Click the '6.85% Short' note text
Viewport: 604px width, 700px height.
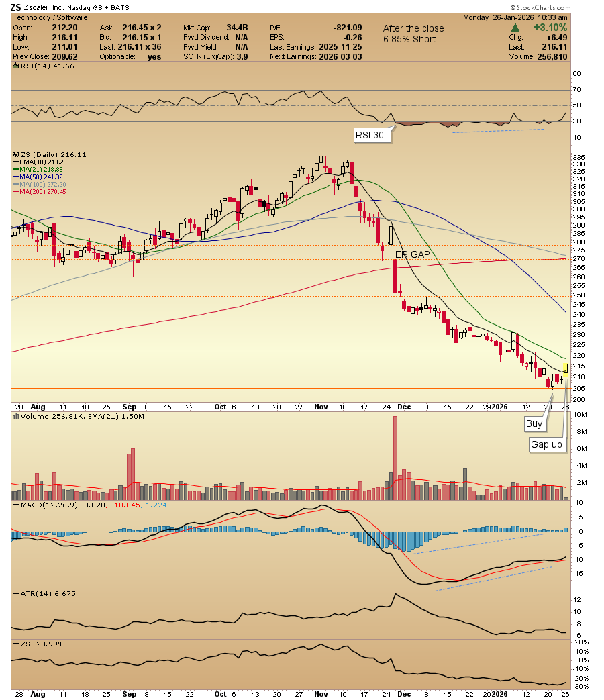(409, 40)
